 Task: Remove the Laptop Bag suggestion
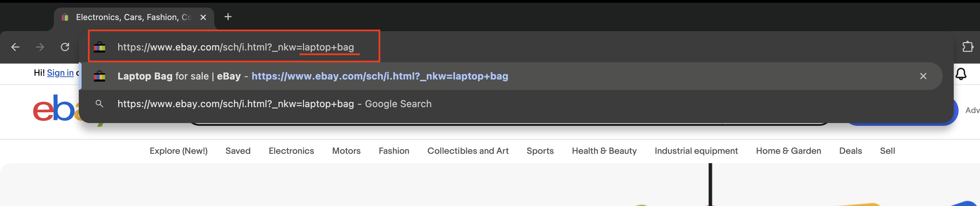924,76
